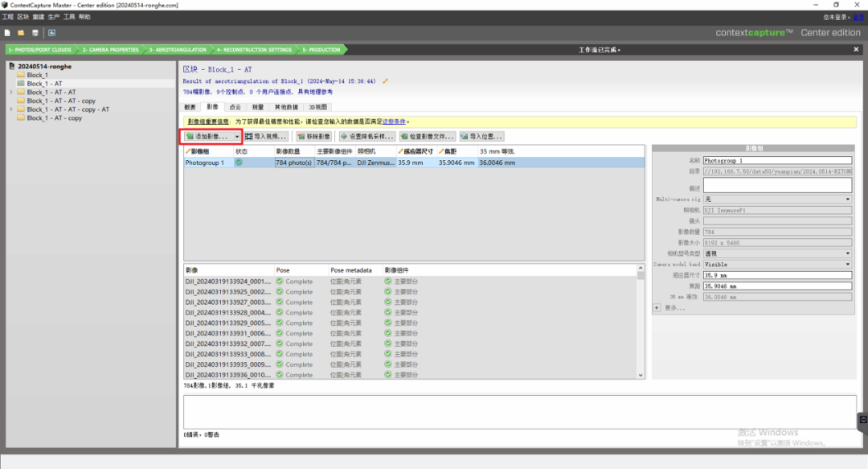This screenshot has width=868, height=469.
Task: Go to the 3- AEROTRIANGULATION workflow step
Action: tap(178, 50)
